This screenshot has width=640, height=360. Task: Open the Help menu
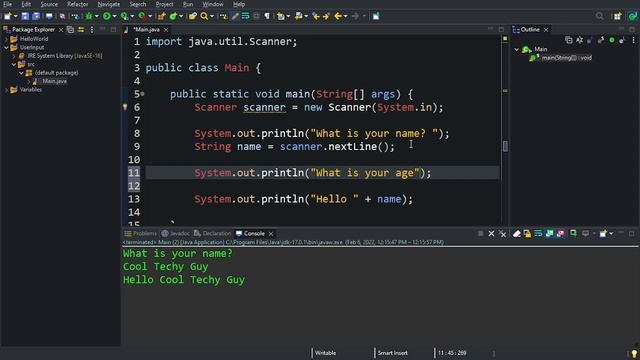pyautogui.click(x=239, y=4)
